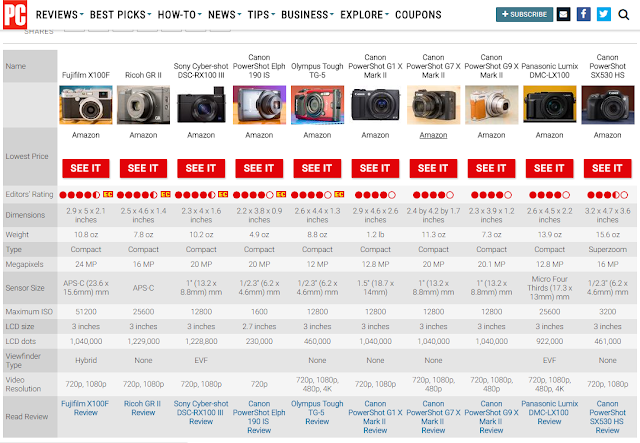Click rating dots for Canon SX530 HS
The image size is (640, 443).
point(607,195)
